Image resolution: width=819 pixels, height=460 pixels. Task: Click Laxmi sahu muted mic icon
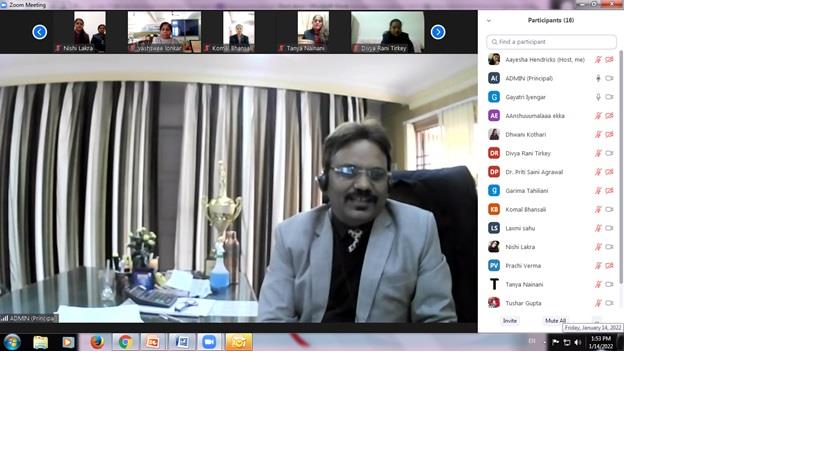(598, 228)
